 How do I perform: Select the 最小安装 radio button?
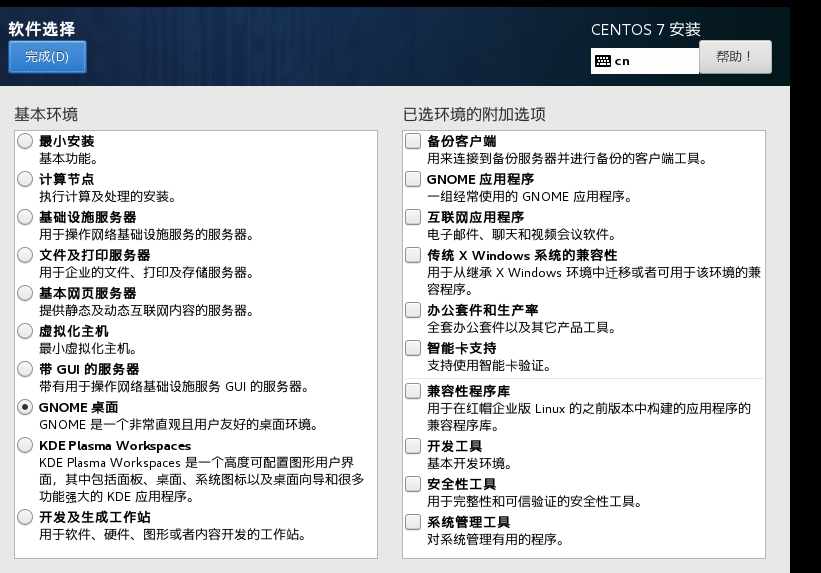coord(25,141)
